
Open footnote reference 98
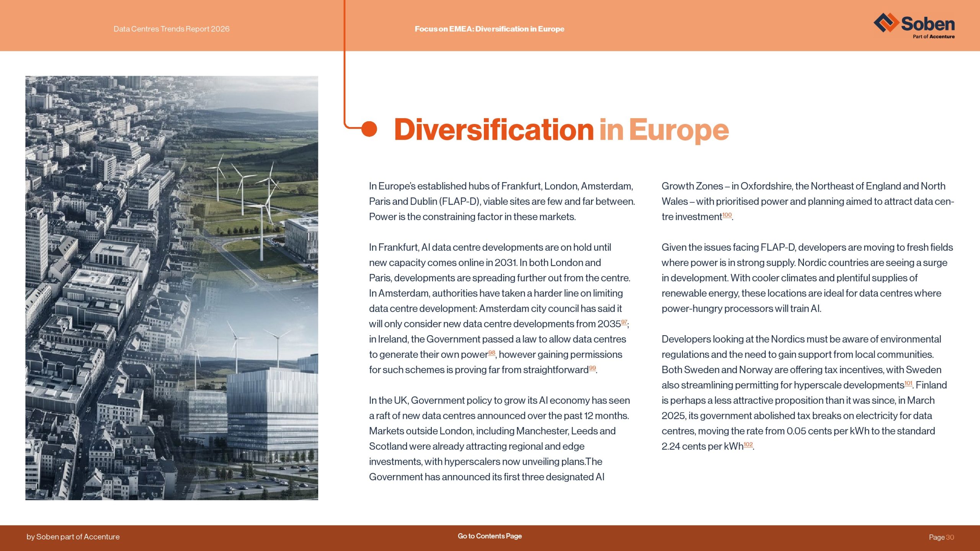[492, 352]
